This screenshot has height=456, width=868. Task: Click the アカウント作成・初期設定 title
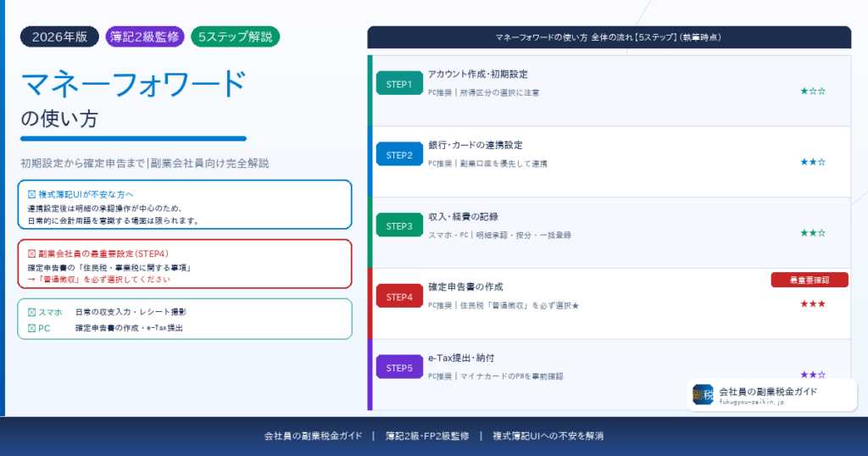tap(478, 74)
